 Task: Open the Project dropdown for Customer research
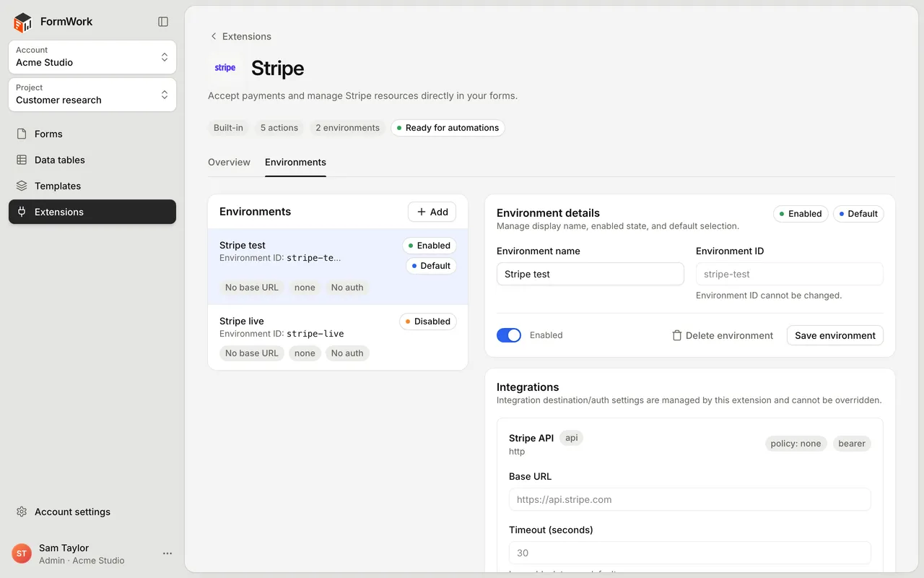click(x=92, y=95)
